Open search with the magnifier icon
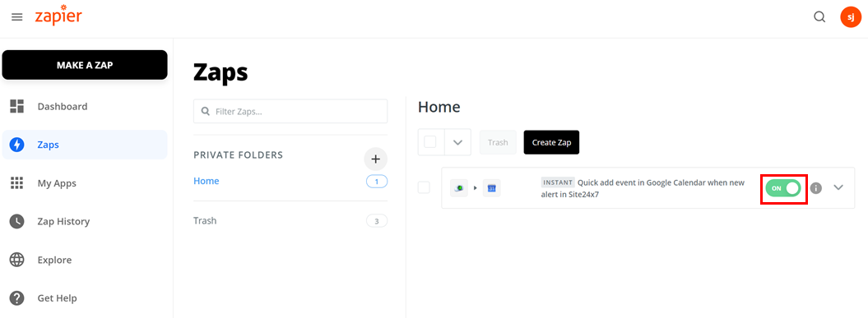Viewport: 868px width, 318px height. [819, 17]
